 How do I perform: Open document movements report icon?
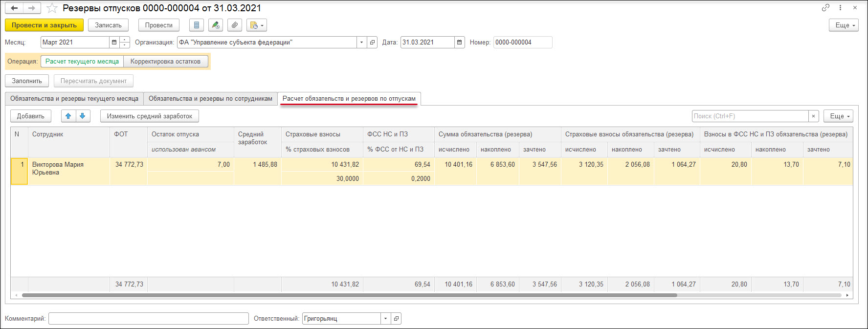click(x=197, y=25)
